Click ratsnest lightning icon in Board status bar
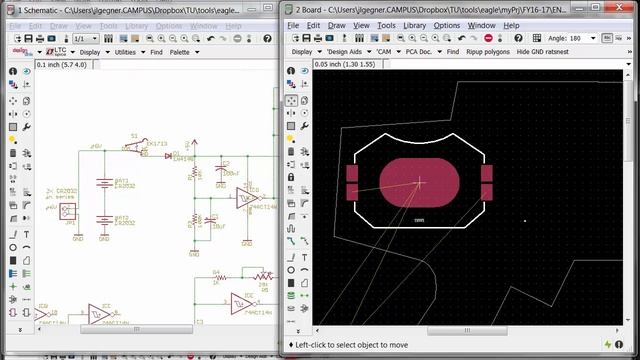The width and height of the screenshot is (640, 360). tap(608, 344)
